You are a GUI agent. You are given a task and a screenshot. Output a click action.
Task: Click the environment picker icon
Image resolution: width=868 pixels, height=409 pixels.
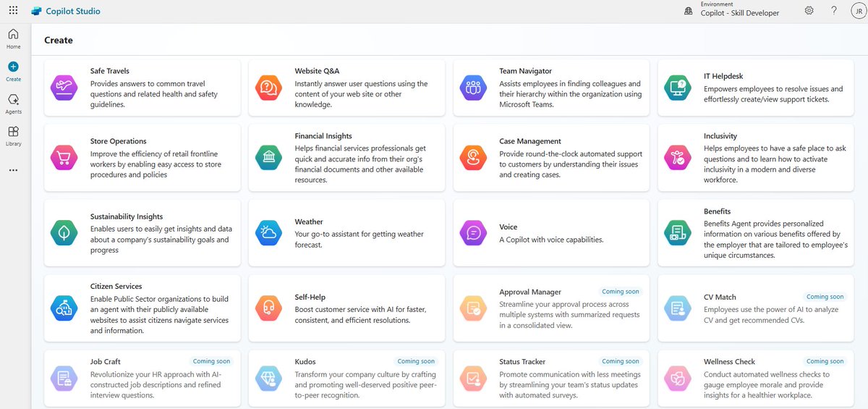point(689,11)
